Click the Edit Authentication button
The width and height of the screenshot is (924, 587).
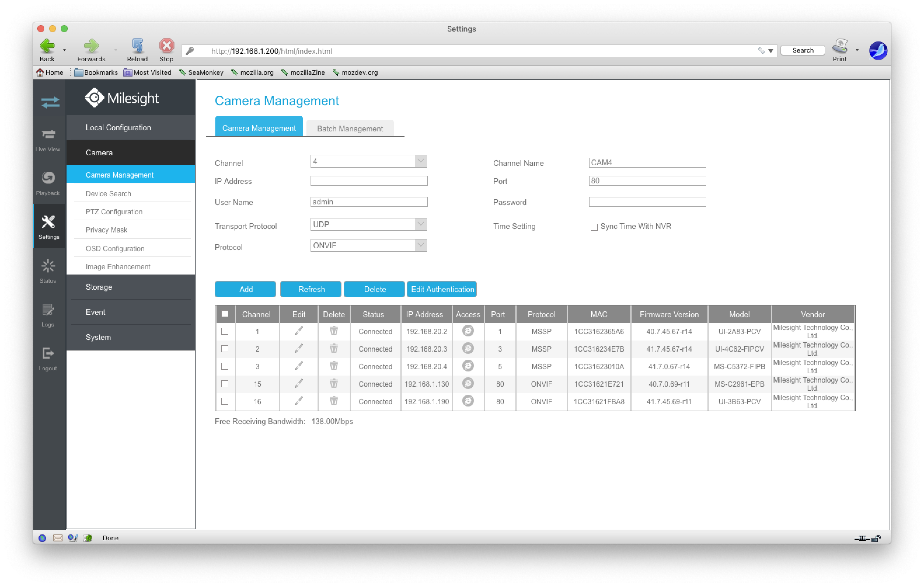coord(442,289)
